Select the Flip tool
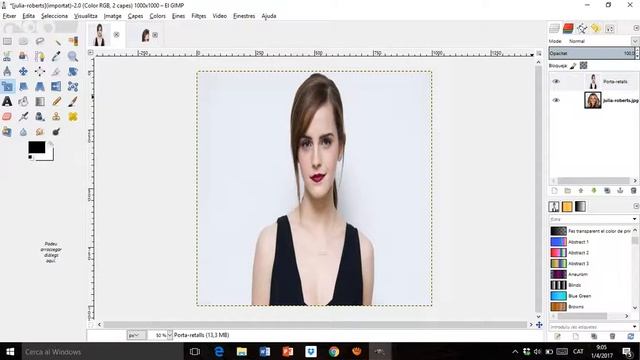The height and width of the screenshot is (360, 640). point(56,87)
